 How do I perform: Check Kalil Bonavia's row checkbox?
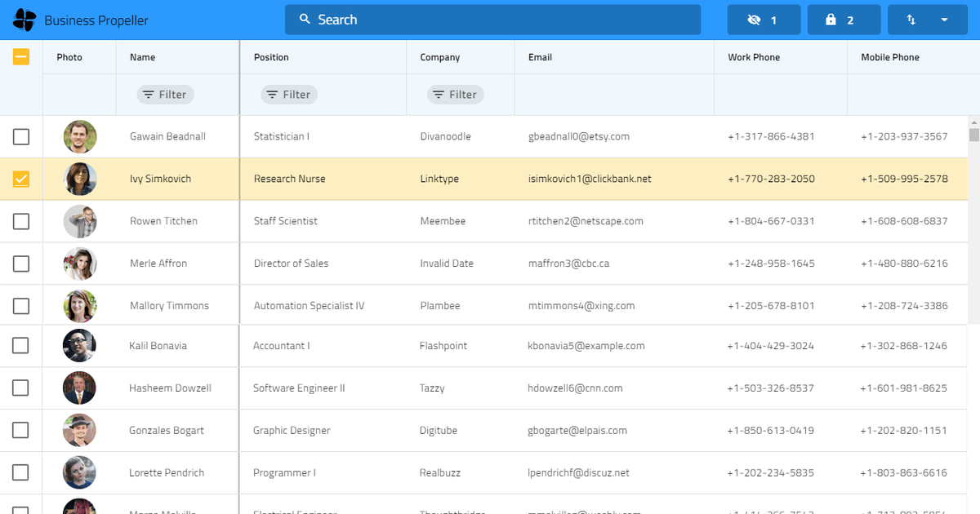pyautogui.click(x=20, y=345)
